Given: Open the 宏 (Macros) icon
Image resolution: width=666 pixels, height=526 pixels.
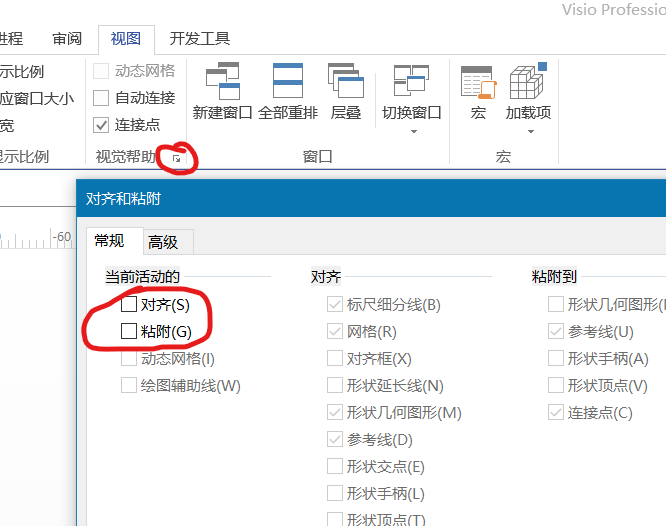Looking at the screenshot, I should [x=478, y=82].
